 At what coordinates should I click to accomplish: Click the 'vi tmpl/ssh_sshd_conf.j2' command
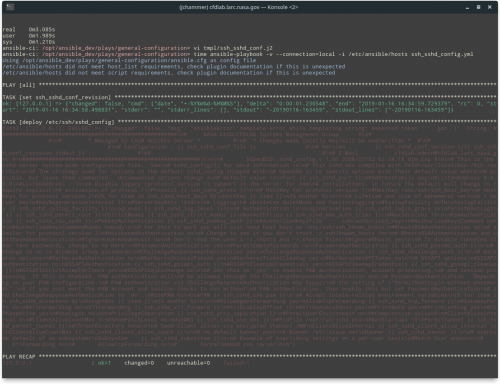click(x=233, y=48)
